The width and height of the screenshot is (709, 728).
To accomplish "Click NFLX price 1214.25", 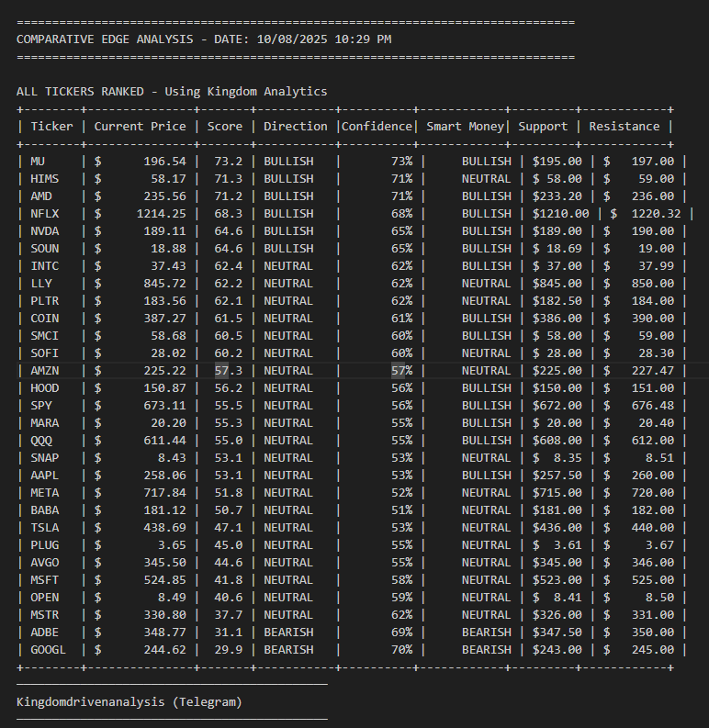I will pyautogui.click(x=162, y=214).
